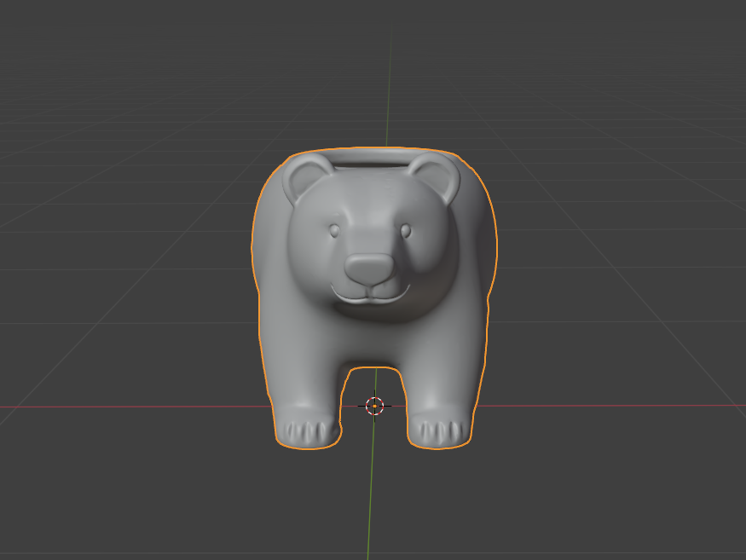Click the clawed paw on viewer's right

pyautogui.click(x=440, y=430)
